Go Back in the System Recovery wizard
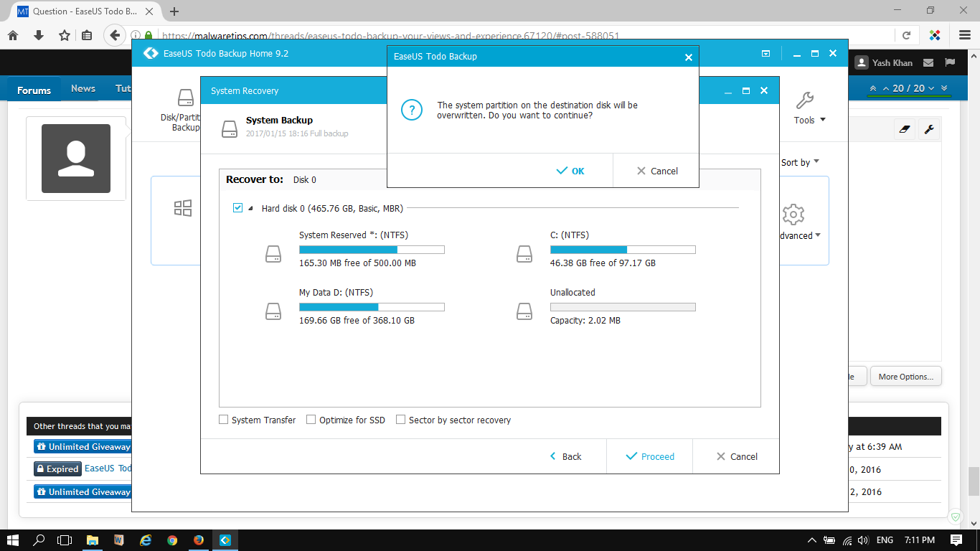 pyautogui.click(x=565, y=456)
